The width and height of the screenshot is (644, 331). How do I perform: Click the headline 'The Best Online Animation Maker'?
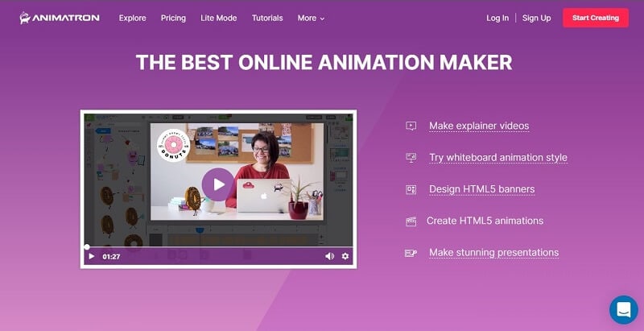point(324,63)
